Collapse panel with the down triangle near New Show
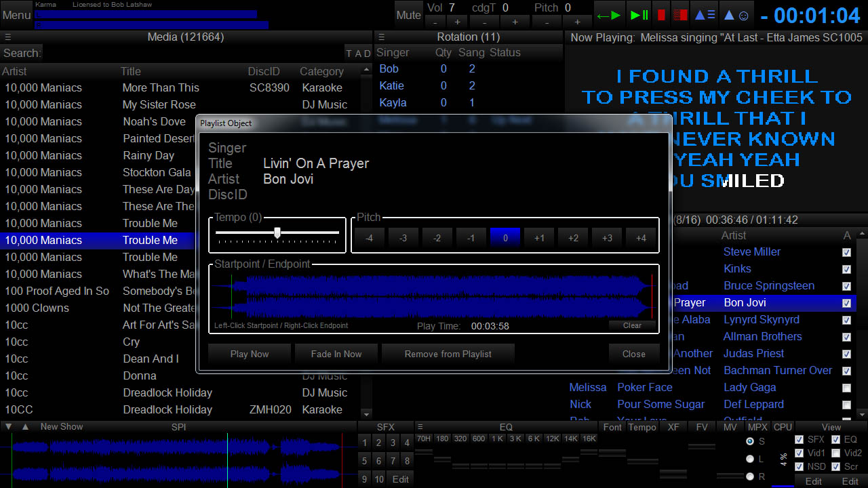868x488 pixels. [8, 427]
